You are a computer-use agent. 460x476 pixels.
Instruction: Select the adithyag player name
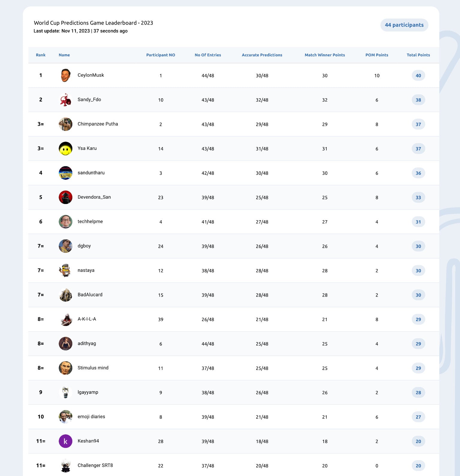click(x=87, y=344)
